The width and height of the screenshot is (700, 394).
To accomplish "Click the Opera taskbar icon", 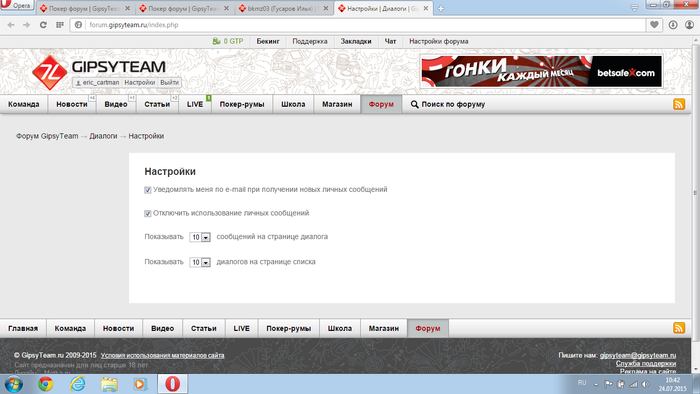I will point(172,384).
